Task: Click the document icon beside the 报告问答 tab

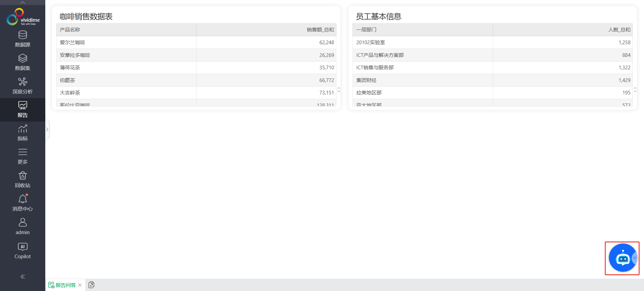Action: click(x=91, y=285)
